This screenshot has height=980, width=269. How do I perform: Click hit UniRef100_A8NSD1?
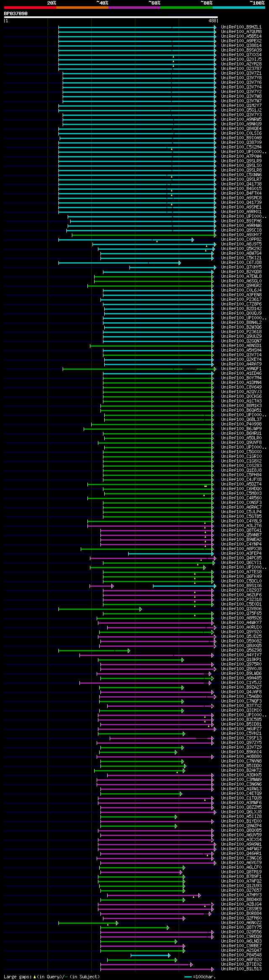pyautogui.click(x=241, y=346)
